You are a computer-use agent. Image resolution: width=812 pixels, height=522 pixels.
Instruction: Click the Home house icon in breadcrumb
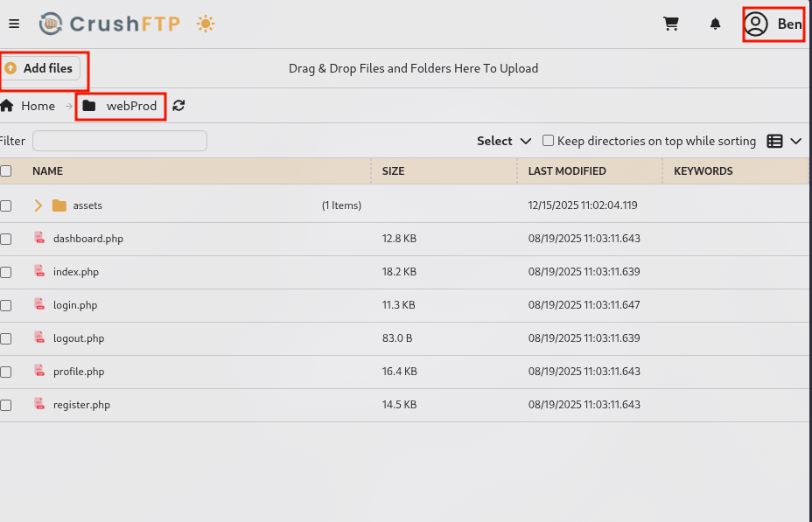pyautogui.click(x=7, y=106)
